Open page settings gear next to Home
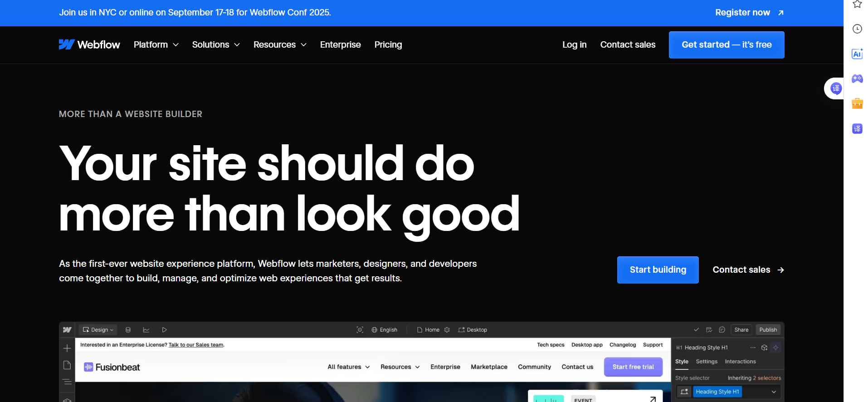 point(447,330)
